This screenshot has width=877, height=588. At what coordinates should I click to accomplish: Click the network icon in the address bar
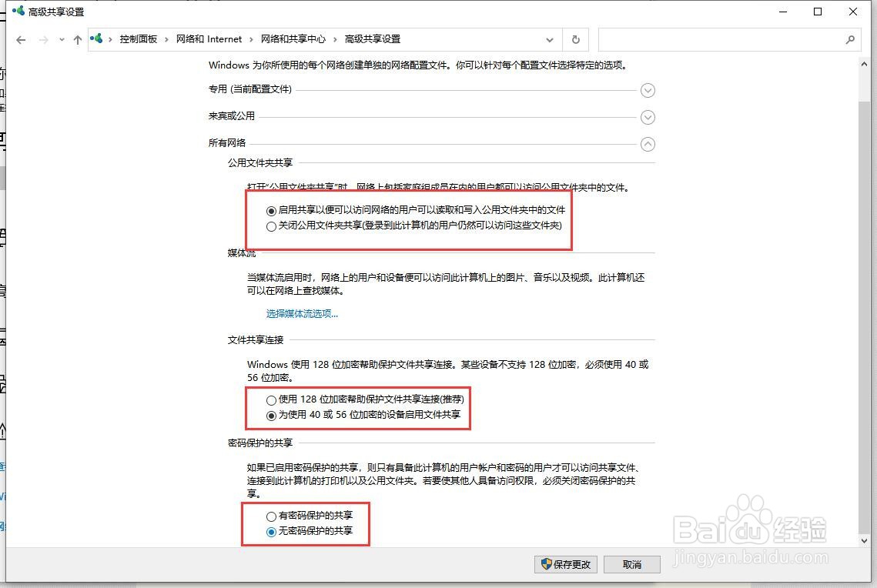[96, 38]
